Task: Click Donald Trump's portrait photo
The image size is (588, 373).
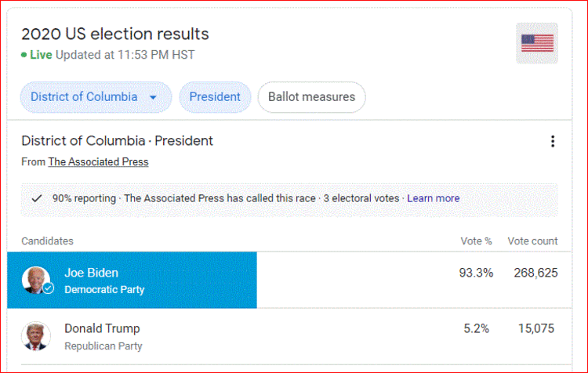Action: point(36,336)
